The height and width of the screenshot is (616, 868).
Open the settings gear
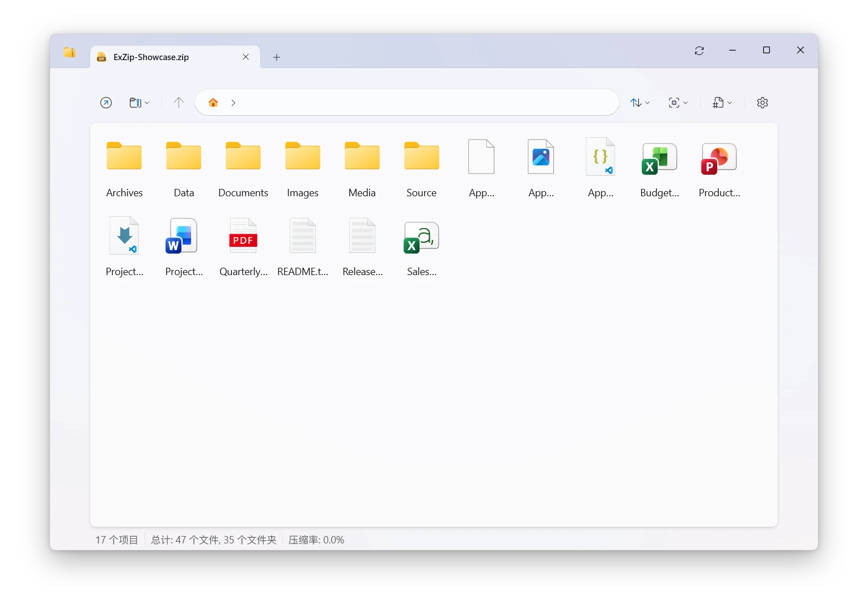pyautogui.click(x=763, y=103)
